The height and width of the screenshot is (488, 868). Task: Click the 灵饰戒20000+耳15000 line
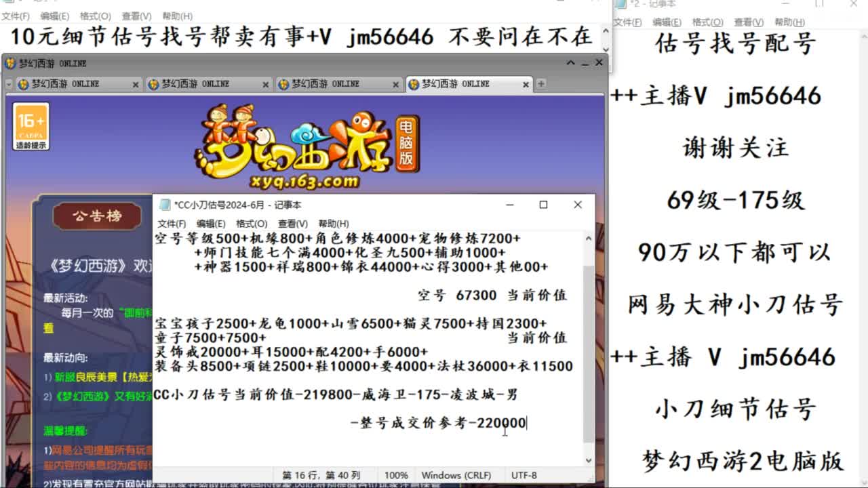pos(291,352)
